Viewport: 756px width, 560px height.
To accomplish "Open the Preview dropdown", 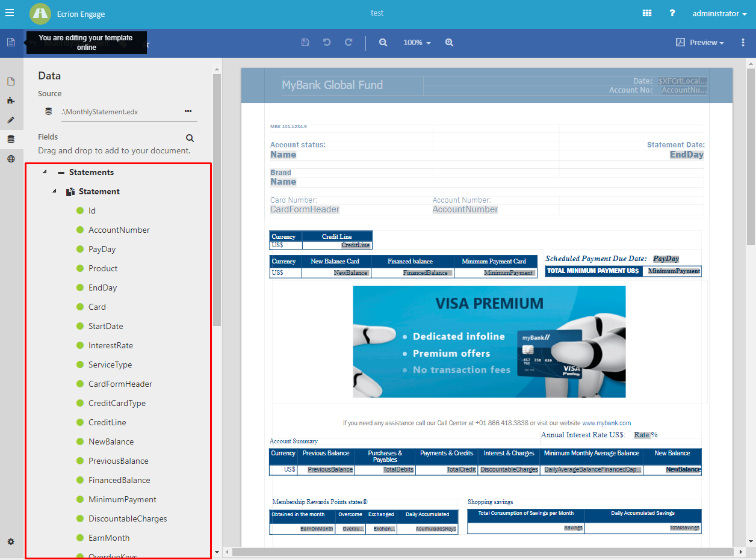I will point(699,43).
